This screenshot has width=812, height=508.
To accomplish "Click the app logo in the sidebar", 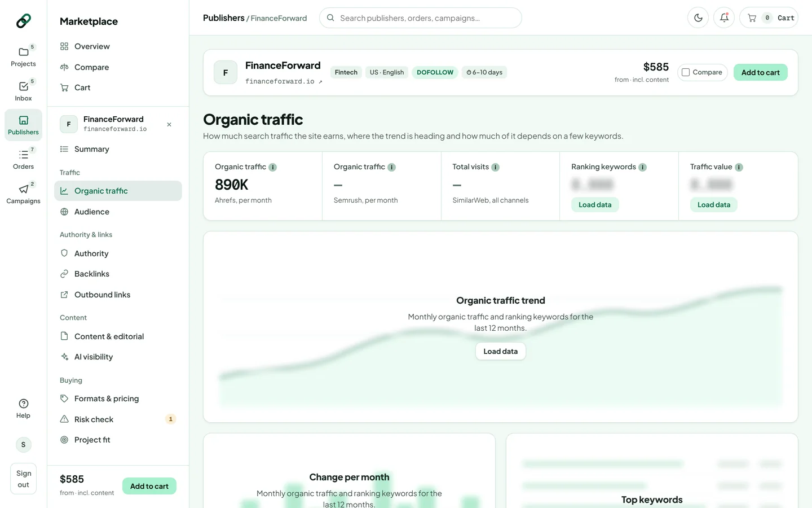I will point(23,21).
